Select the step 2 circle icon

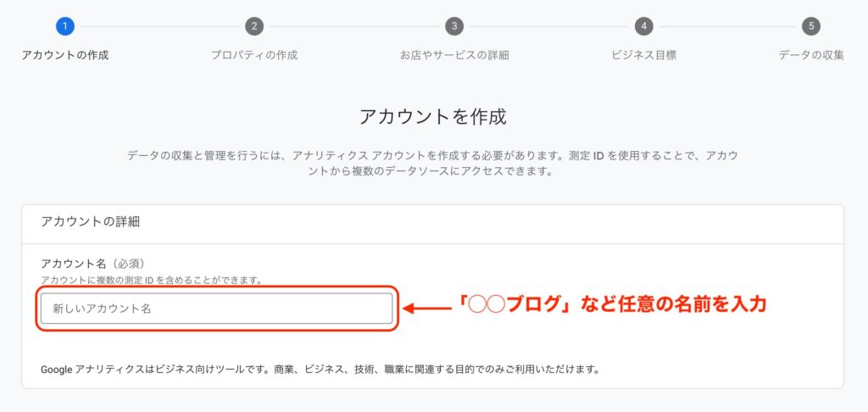(254, 26)
